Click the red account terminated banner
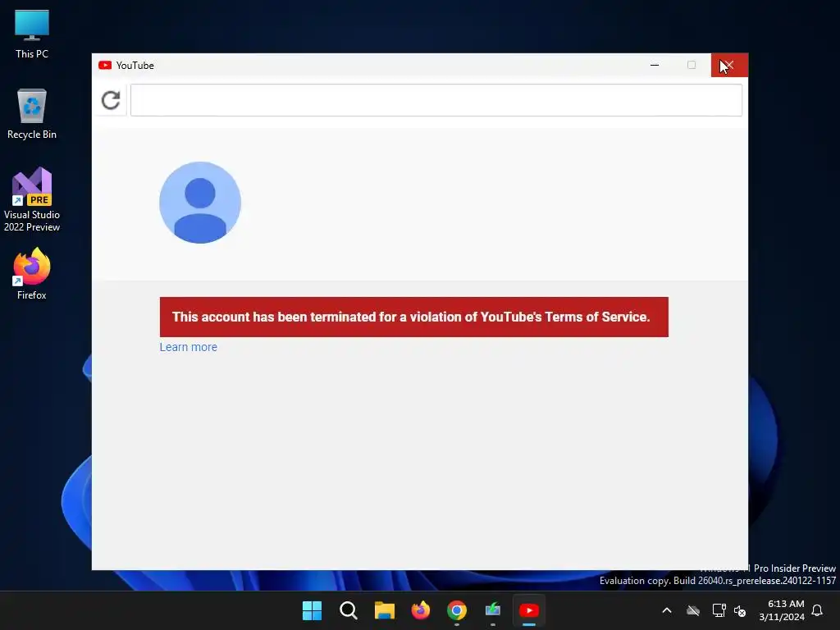 pyautogui.click(x=413, y=317)
